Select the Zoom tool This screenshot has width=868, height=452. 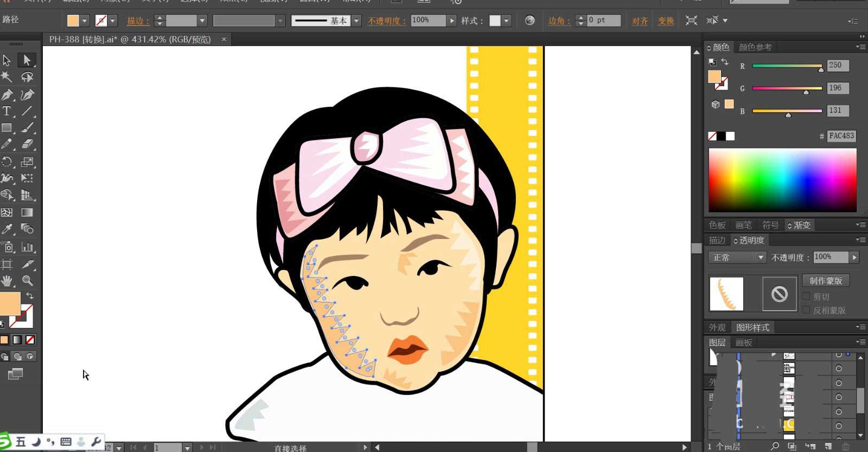coord(27,281)
